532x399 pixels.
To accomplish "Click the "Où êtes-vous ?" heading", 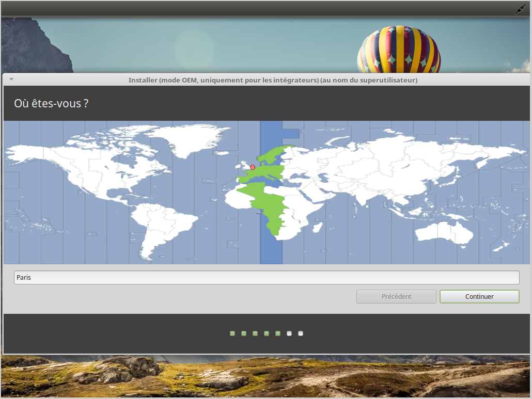I will click(51, 103).
